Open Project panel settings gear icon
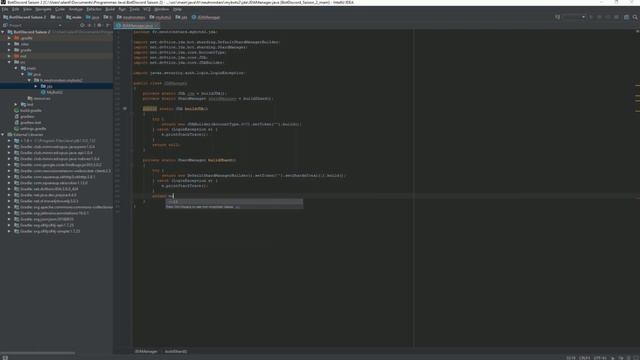 pos(99,25)
